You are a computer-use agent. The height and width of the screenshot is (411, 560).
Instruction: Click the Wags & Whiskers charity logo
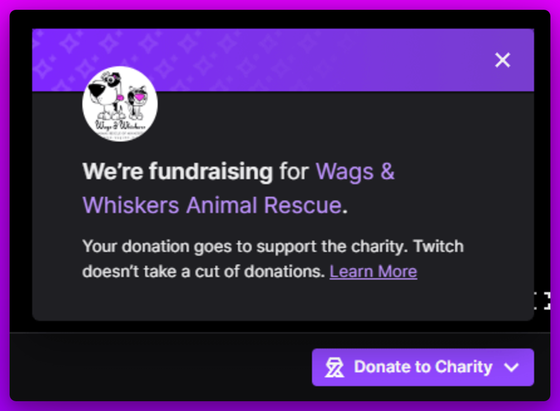click(x=120, y=104)
